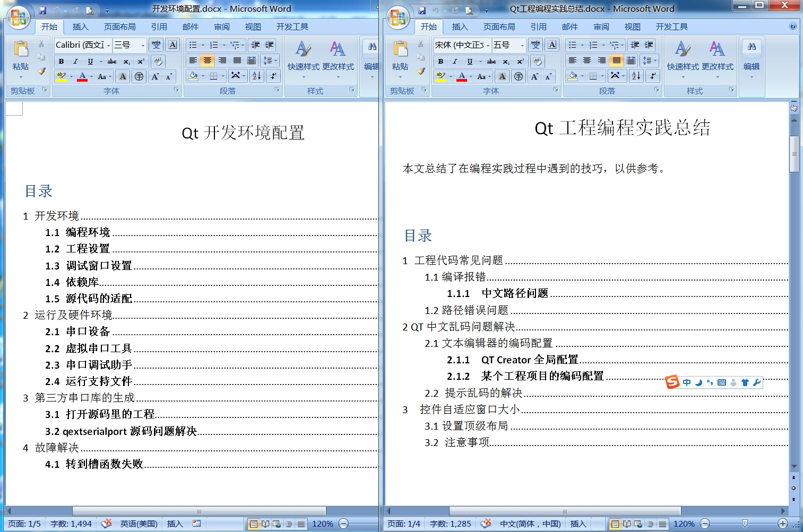The width and height of the screenshot is (803, 532).
Task: Toggle Align Left in right window
Action: 572,60
